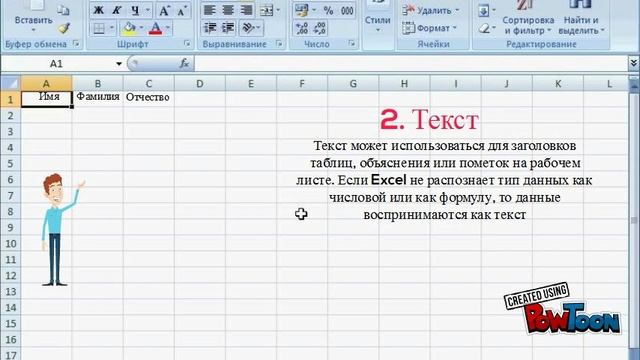Open the Число dialog launcher
Image resolution: width=640 pixels, height=360 pixels.
(x=351, y=43)
